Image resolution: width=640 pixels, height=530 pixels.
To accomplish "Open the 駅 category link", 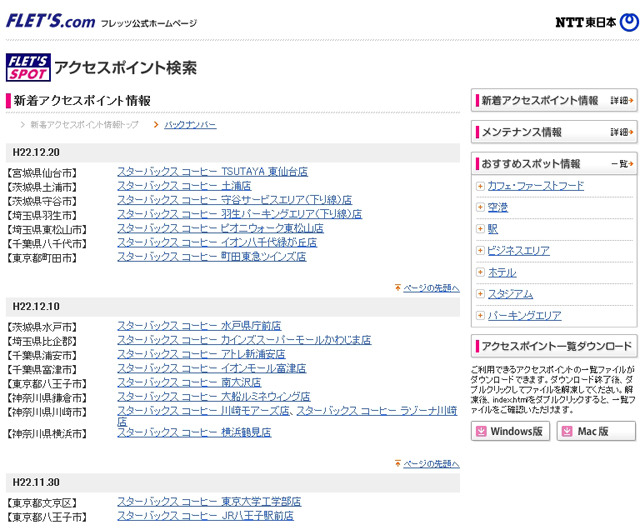I will click(493, 229).
